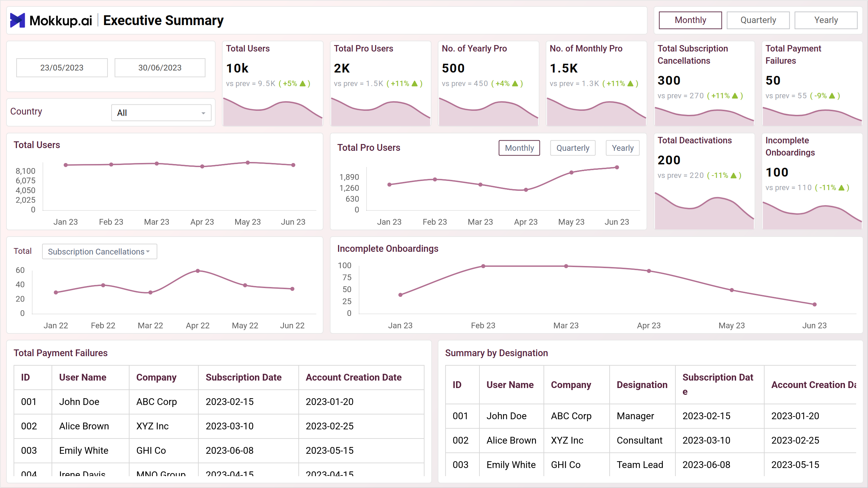Click the Jun 23 point on Total Users chart

[x=293, y=165]
